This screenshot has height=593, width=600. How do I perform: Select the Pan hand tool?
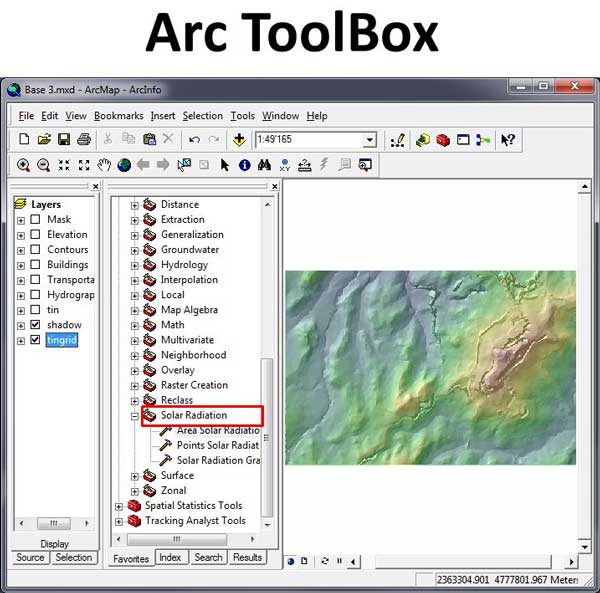(x=104, y=165)
